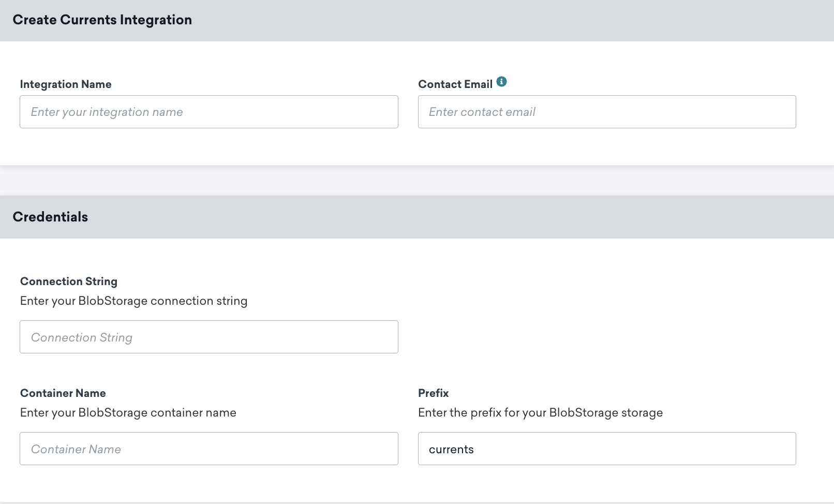Click the Contact Email label
834x504 pixels.
[x=455, y=84]
